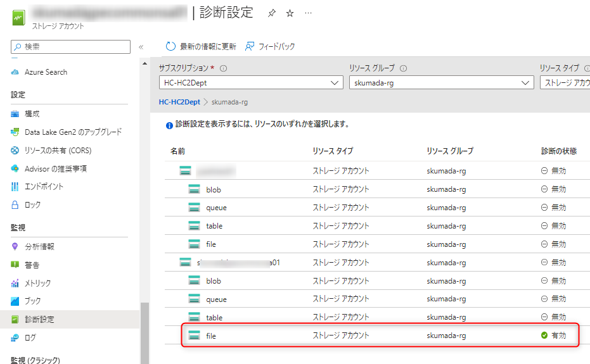
Task: Click skumada-rg breadcrumb text
Action: (x=229, y=102)
